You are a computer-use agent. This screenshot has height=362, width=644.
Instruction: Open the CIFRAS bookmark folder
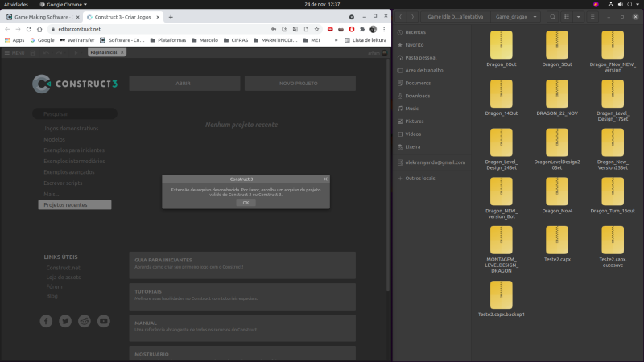click(236, 40)
